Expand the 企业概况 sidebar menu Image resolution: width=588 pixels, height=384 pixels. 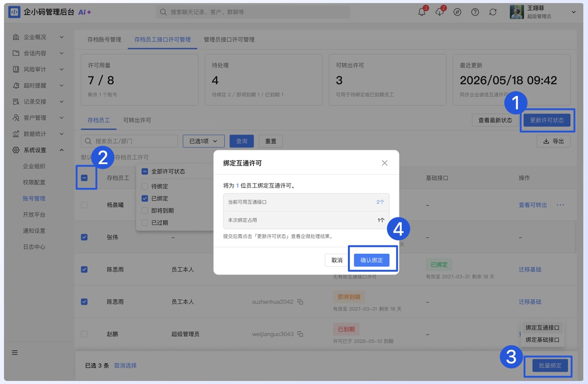pos(38,37)
